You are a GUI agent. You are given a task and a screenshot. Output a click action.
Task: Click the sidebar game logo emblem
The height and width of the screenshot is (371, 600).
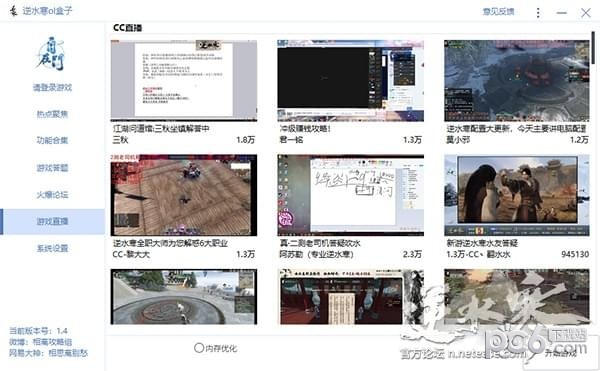(50, 54)
